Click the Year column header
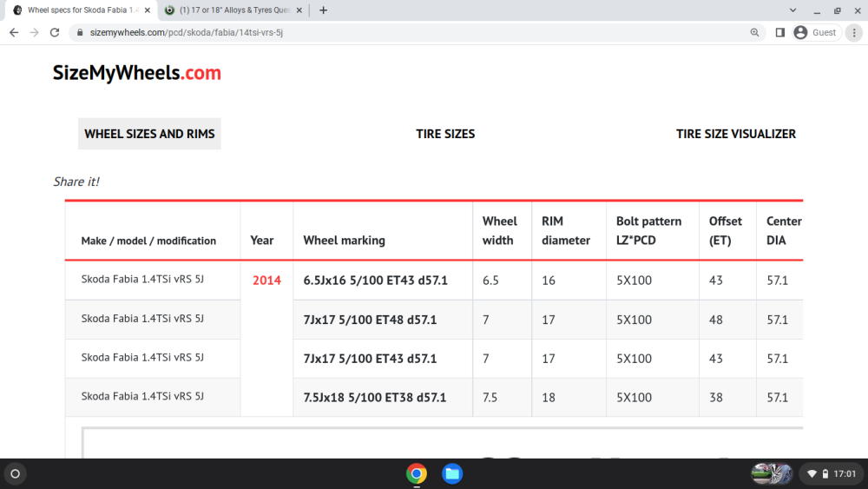The width and height of the screenshot is (868, 489). (x=262, y=241)
